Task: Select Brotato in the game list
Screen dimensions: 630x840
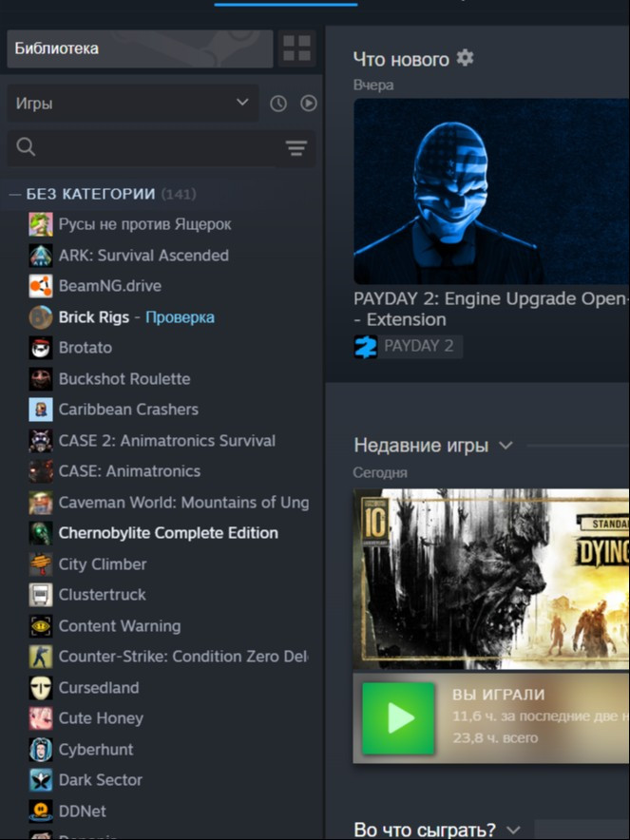Action: coord(86,348)
